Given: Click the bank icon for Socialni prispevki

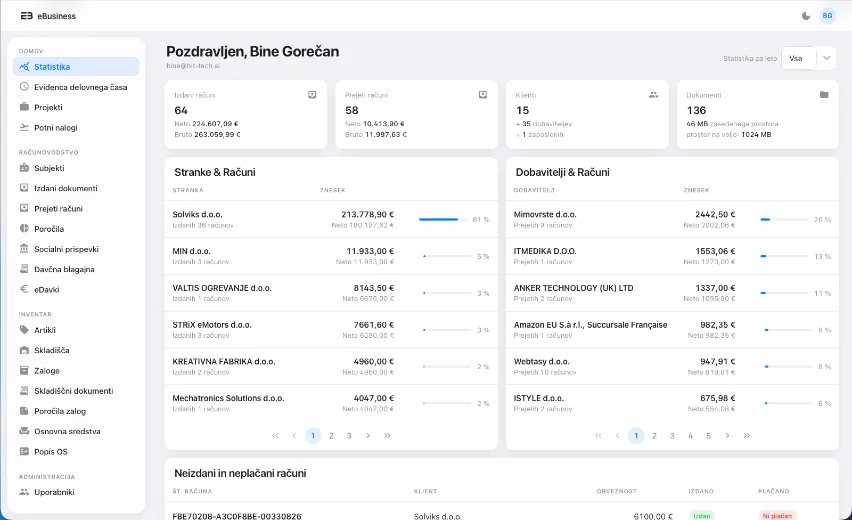Looking at the screenshot, I should (x=24, y=249).
